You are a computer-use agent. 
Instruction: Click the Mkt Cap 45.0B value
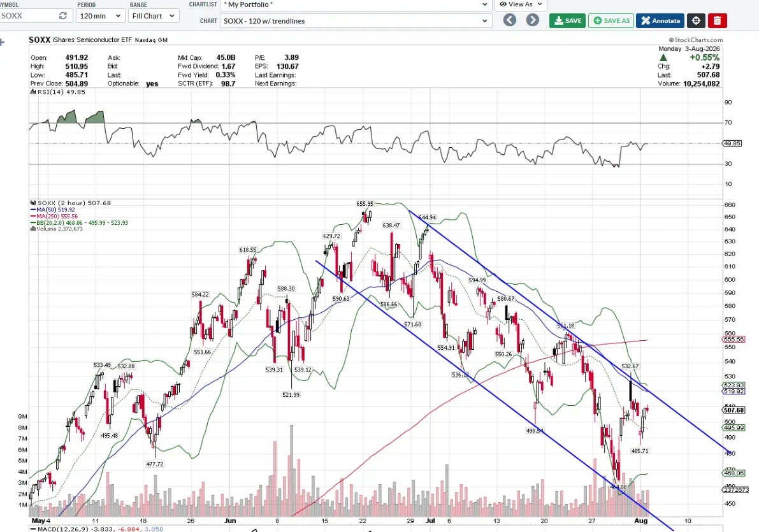point(226,57)
